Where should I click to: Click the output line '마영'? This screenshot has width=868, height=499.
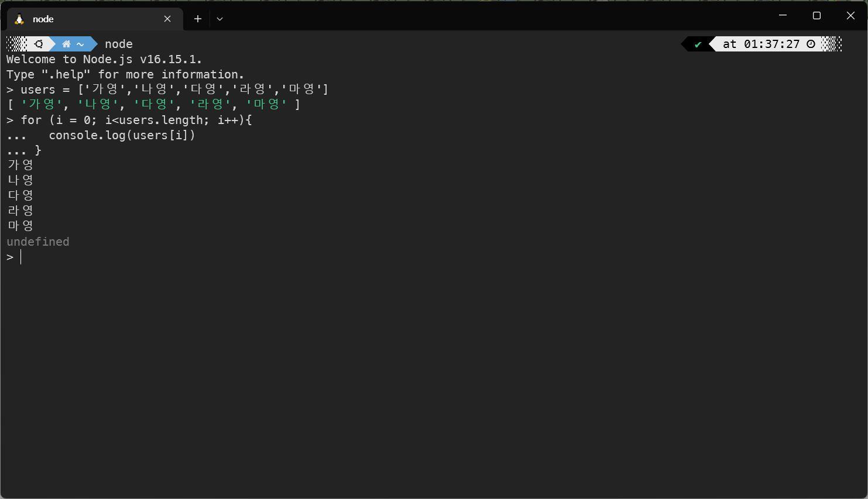pyautogui.click(x=20, y=226)
